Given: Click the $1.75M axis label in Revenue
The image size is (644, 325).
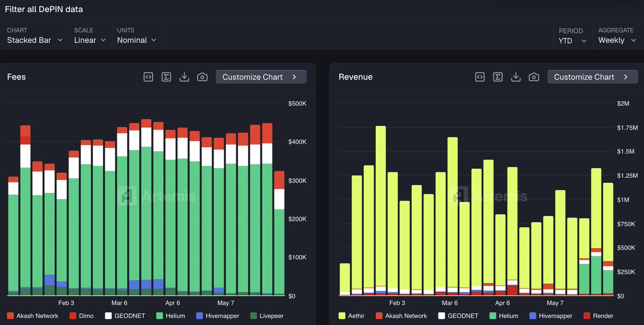Looking at the screenshot, I should 627,128.
